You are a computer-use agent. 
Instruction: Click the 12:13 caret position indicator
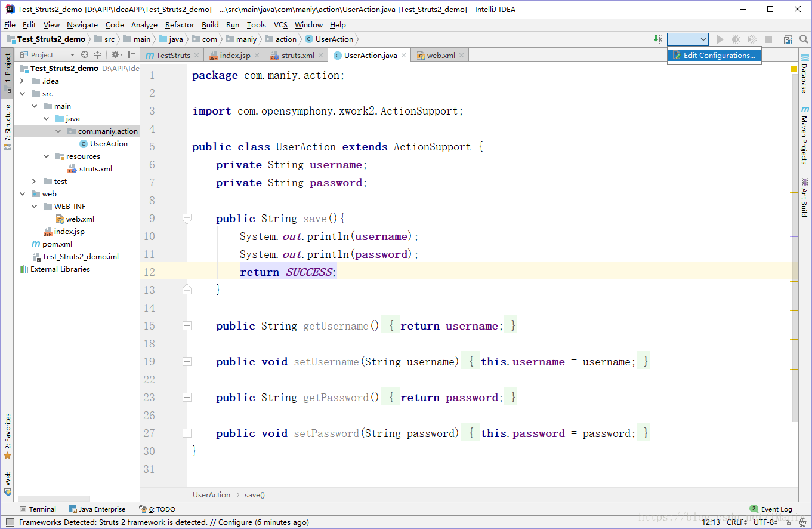711,522
